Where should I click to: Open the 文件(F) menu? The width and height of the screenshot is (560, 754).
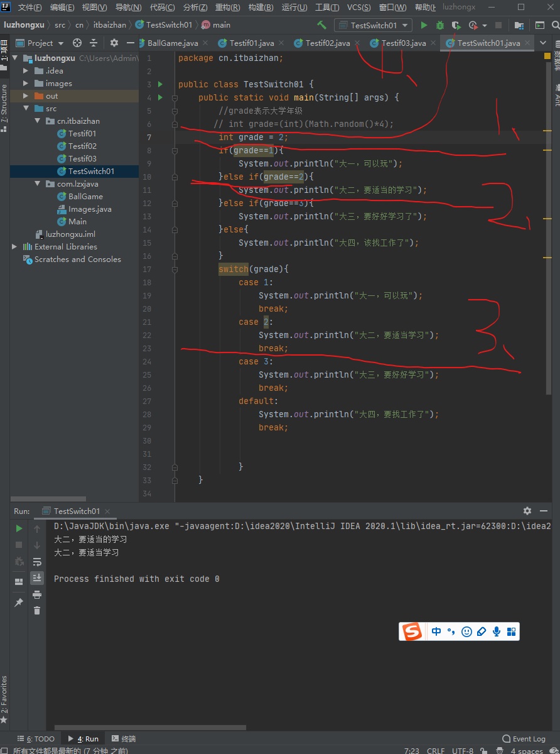tap(30, 8)
